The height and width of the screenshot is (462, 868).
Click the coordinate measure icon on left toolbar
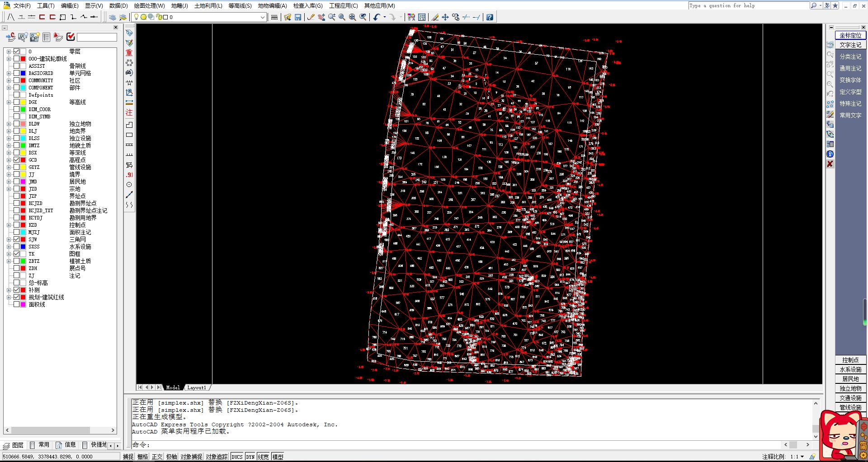129,93
